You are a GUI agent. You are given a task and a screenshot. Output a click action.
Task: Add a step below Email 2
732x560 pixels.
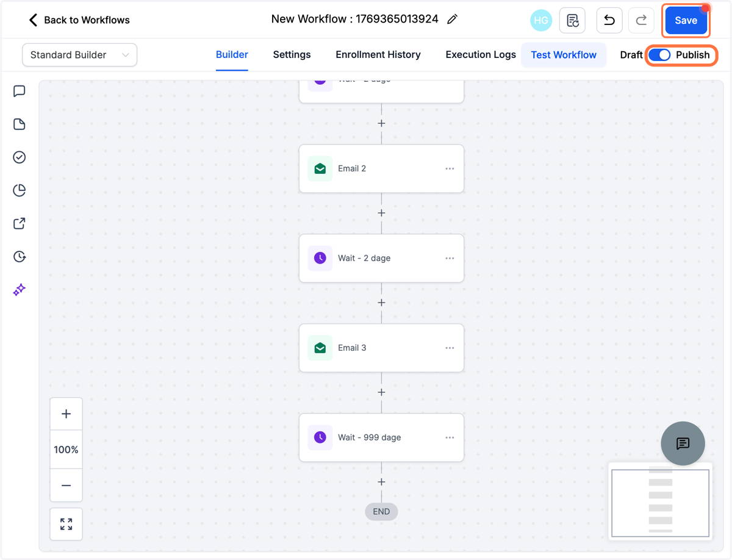click(381, 213)
